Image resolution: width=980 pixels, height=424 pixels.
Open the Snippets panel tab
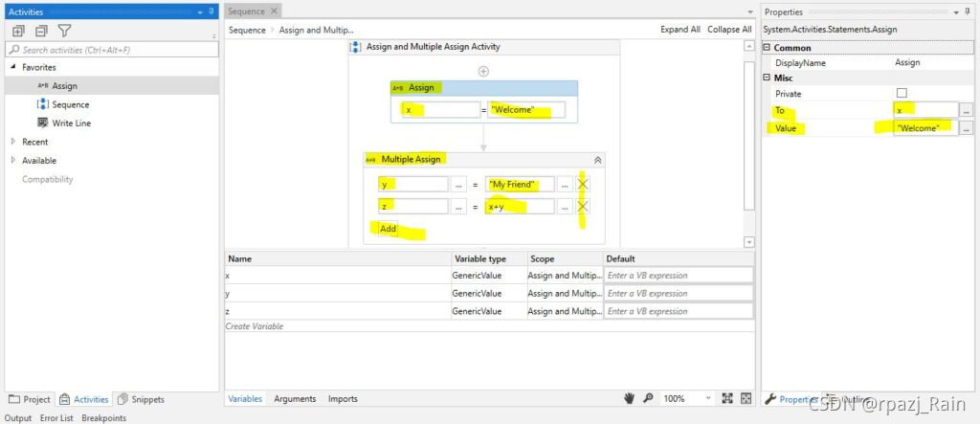(142, 400)
